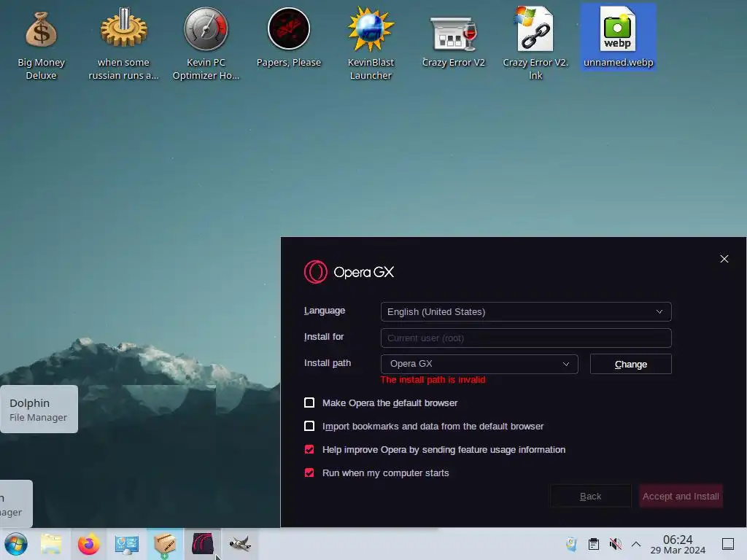Open the leftmost system tray icon
747x560 pixels.
572,544
